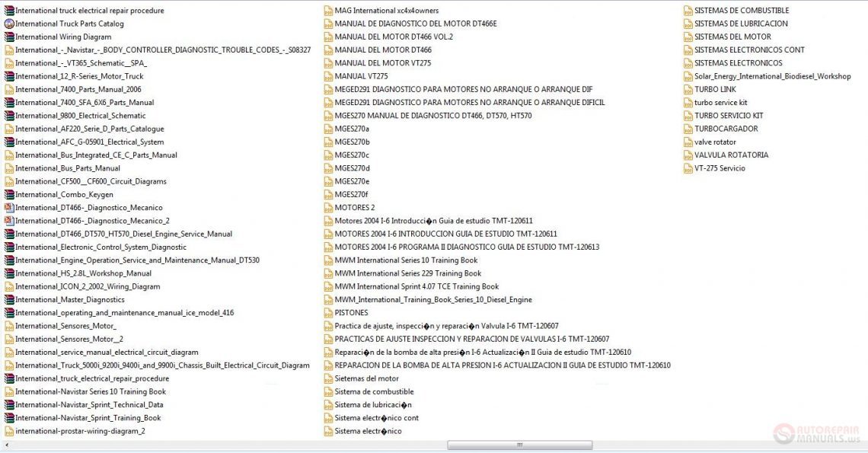Click the TURBO LINK file icon

click(690, 89)
